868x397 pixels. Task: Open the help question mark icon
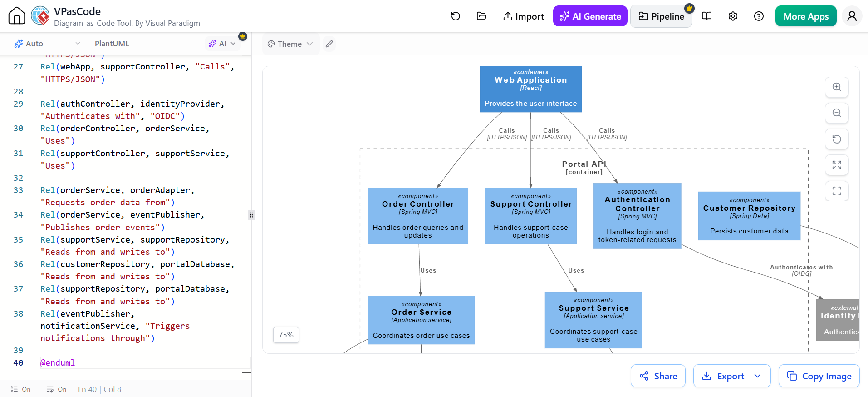coord(759,16)
